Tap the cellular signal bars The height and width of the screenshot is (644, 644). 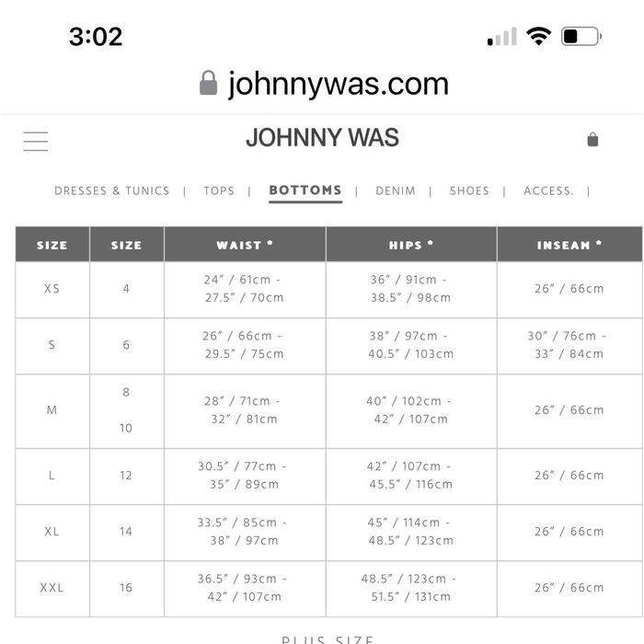pyautogui.click(x=502, y=37)
